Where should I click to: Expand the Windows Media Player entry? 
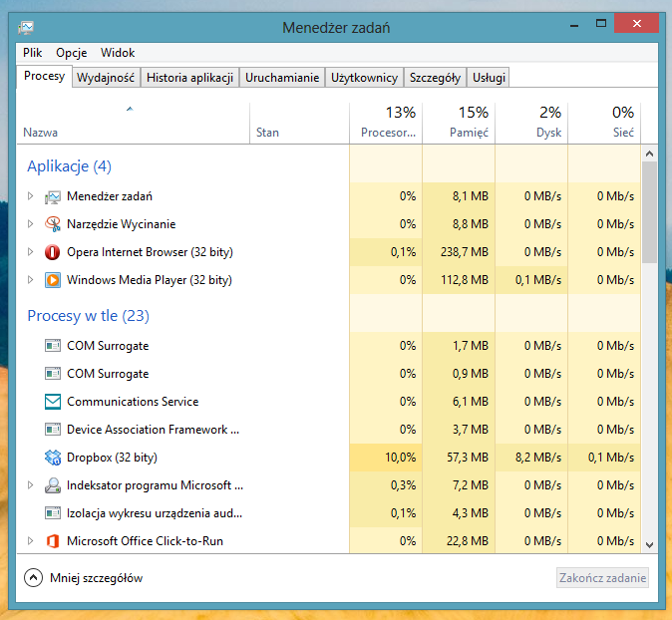pyautogui.click(x=30, y=280)
